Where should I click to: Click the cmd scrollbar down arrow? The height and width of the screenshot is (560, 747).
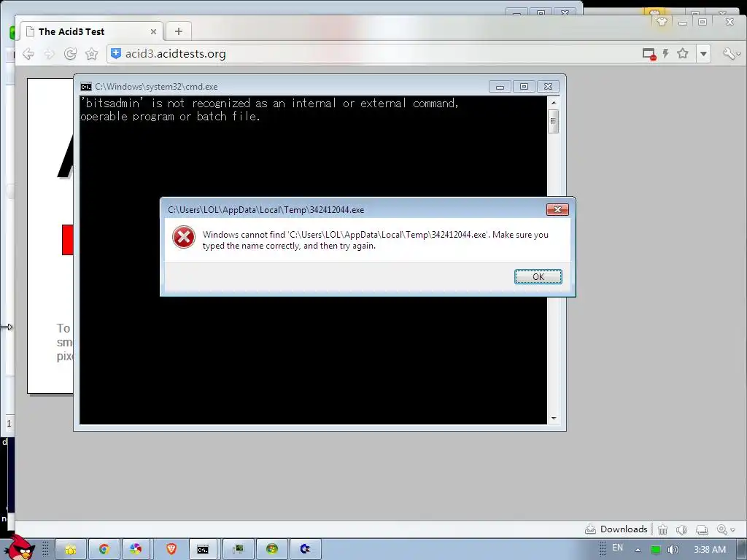pos(553,418)
